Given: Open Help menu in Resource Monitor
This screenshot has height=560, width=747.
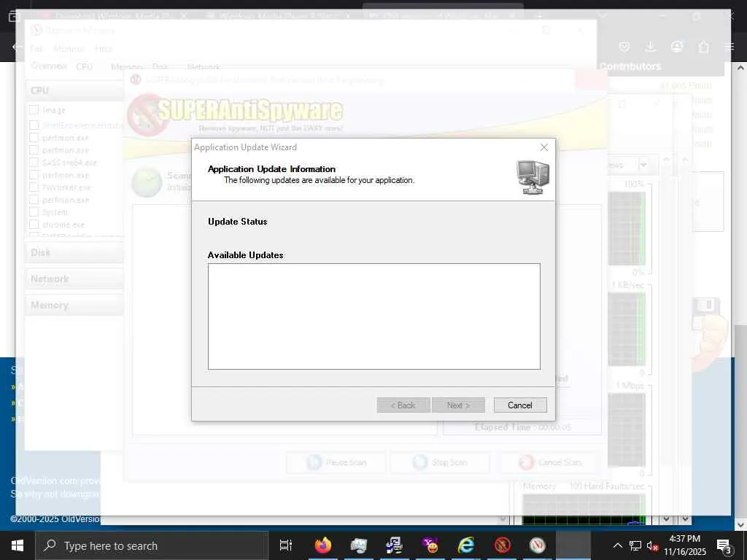Looking at the screenshot, I should tap(104, 49).
